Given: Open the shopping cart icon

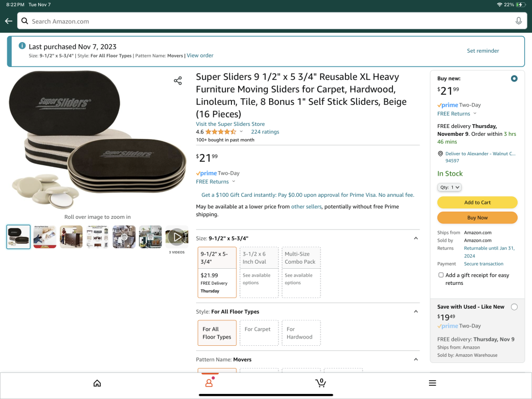Looking at the screenshot, I should tap(320, 383).
